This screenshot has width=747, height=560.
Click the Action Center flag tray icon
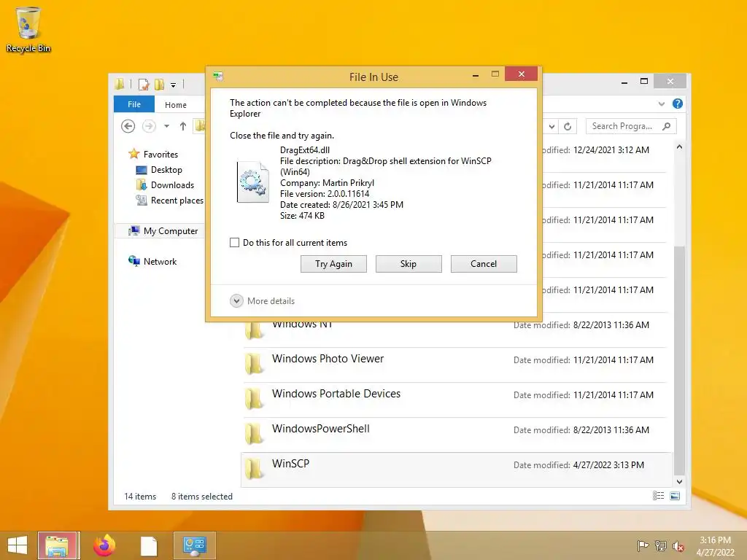[x=643, y=545]
